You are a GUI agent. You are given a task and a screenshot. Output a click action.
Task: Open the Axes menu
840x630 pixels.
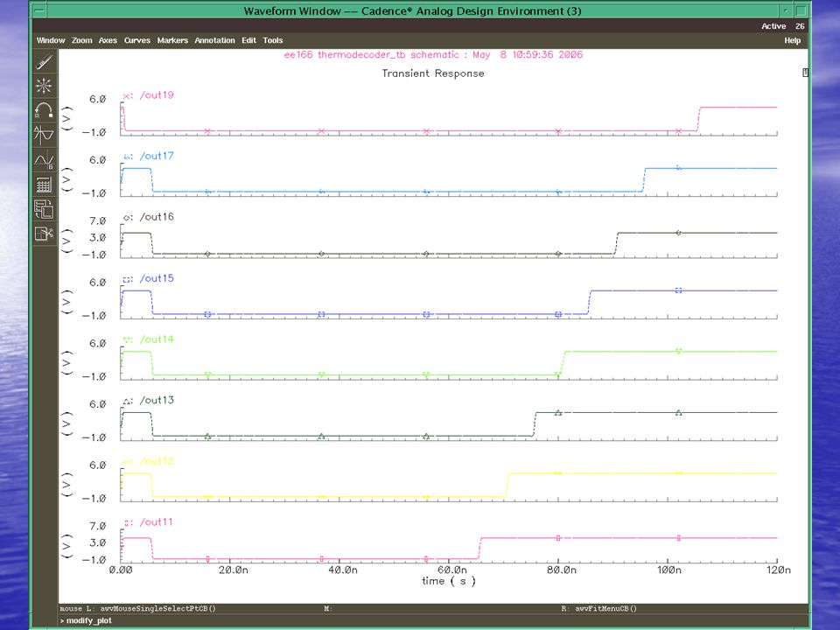108,40
